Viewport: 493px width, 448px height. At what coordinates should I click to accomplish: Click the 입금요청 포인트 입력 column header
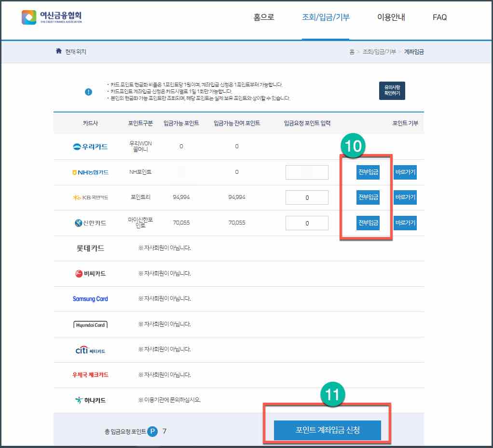coord(307,123)
